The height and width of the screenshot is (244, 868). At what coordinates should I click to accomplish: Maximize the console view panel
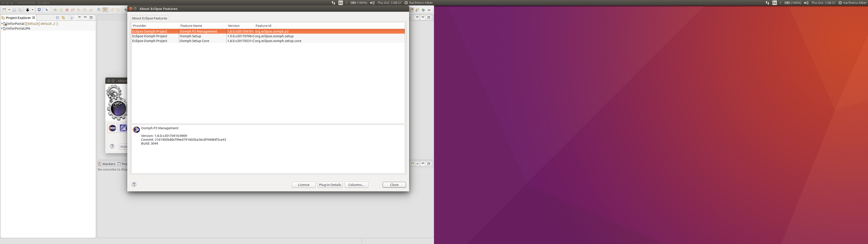pos(429,164)
